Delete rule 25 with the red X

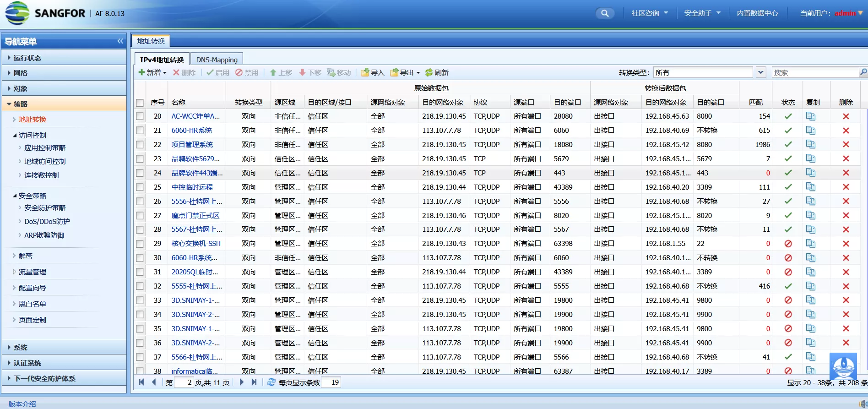click(x=846, y=187)
